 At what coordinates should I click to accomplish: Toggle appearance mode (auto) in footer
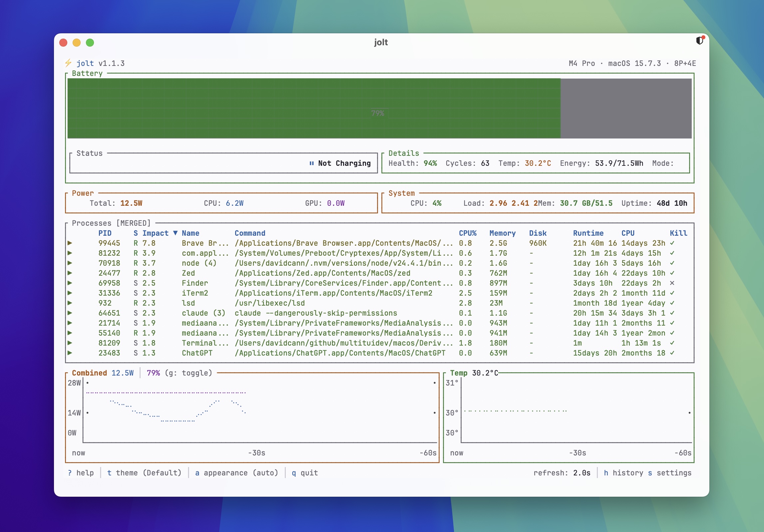[x=236, y=473]
